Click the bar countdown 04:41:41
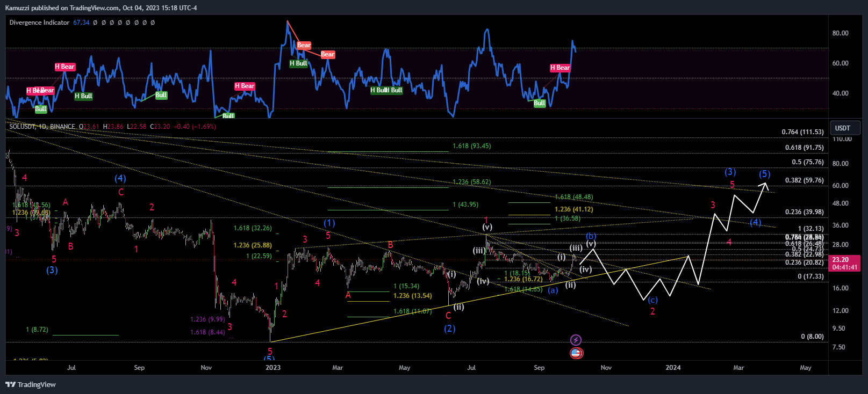 pyautogui.click(x=845, y=267)
